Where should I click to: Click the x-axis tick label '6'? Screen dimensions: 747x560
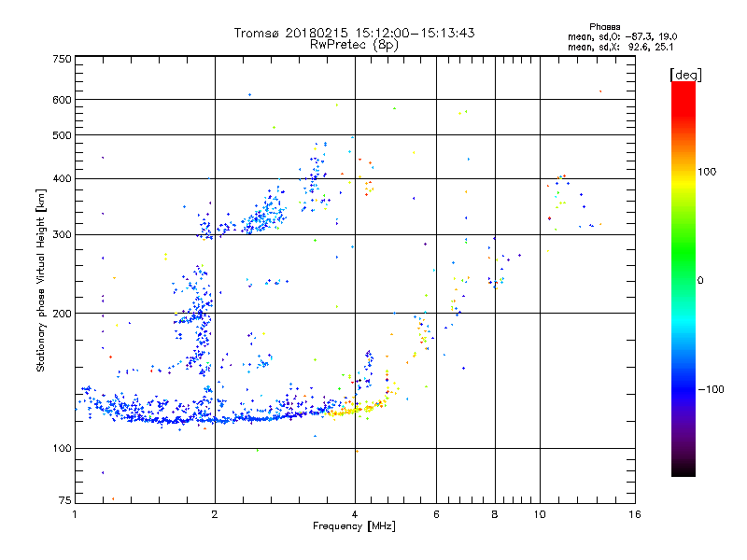click(x=436, y=514)
